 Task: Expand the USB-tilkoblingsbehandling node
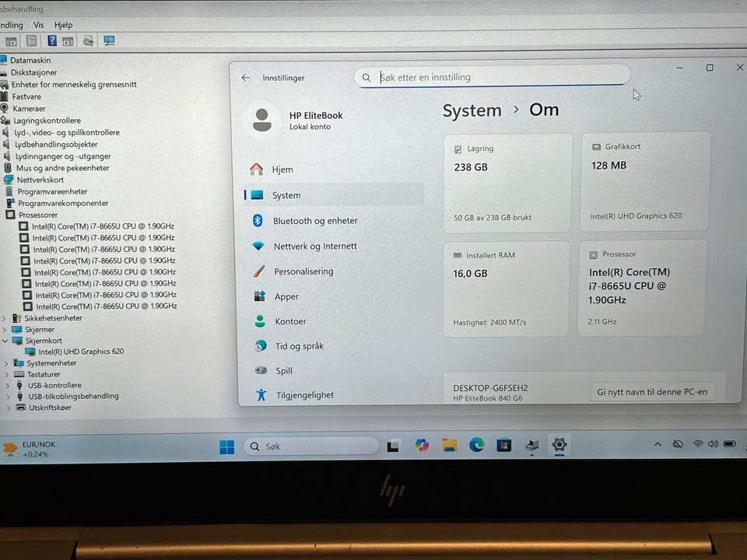click(x=8, y=397)
